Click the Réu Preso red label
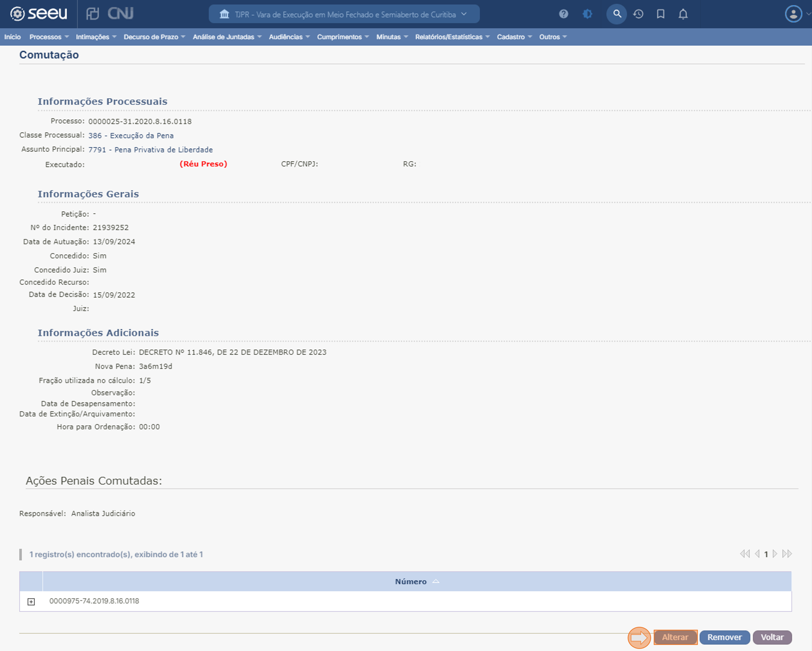This screenshot has height=651, width=812. click(203, 164)
